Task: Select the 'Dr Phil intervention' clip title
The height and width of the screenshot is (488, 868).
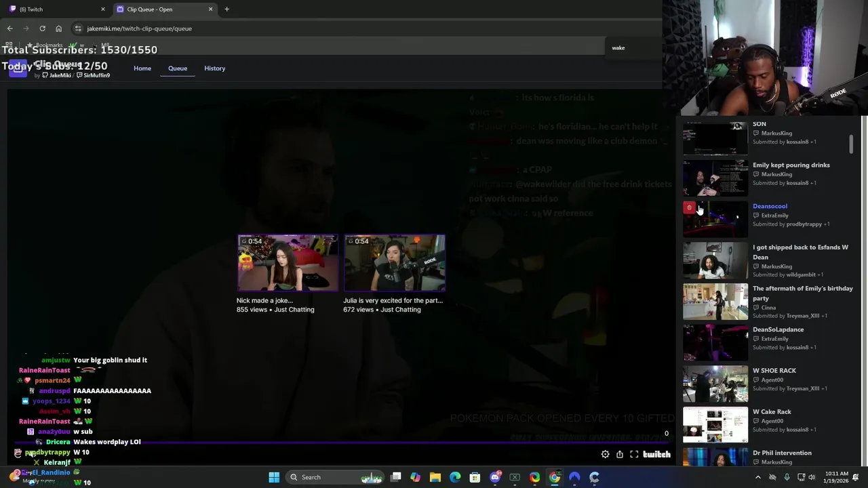Action: [782, 453]
